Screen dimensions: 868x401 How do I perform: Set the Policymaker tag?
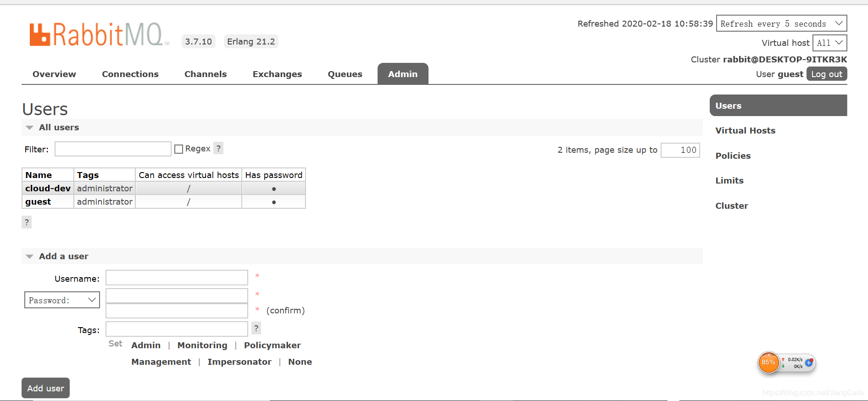(x=272, y=345)
